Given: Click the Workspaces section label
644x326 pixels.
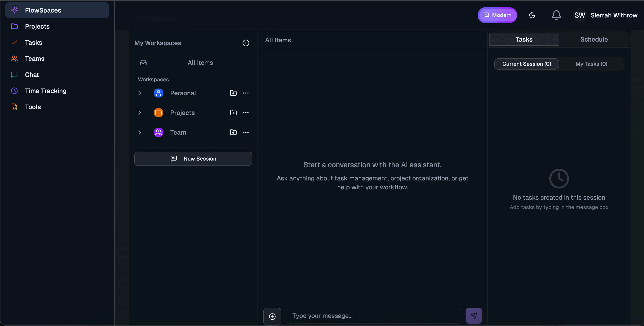Looking at the screenshot, I should pyautogui.click(x=153, y=79).
